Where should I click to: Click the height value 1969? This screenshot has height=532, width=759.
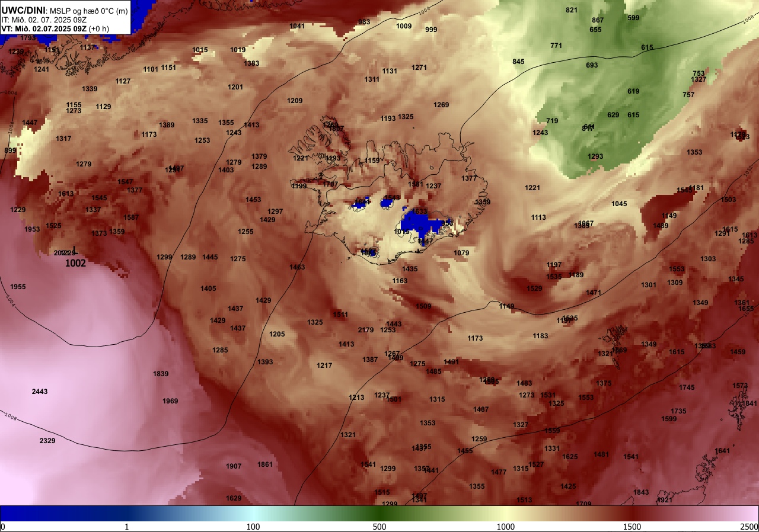pyautogui.click(x=170, y=401)
